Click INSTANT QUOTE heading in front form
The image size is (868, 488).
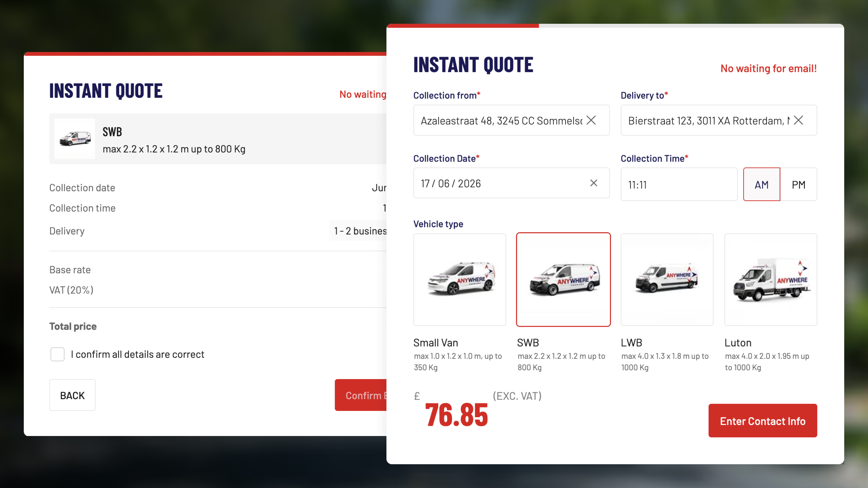[x=473, y=65]
